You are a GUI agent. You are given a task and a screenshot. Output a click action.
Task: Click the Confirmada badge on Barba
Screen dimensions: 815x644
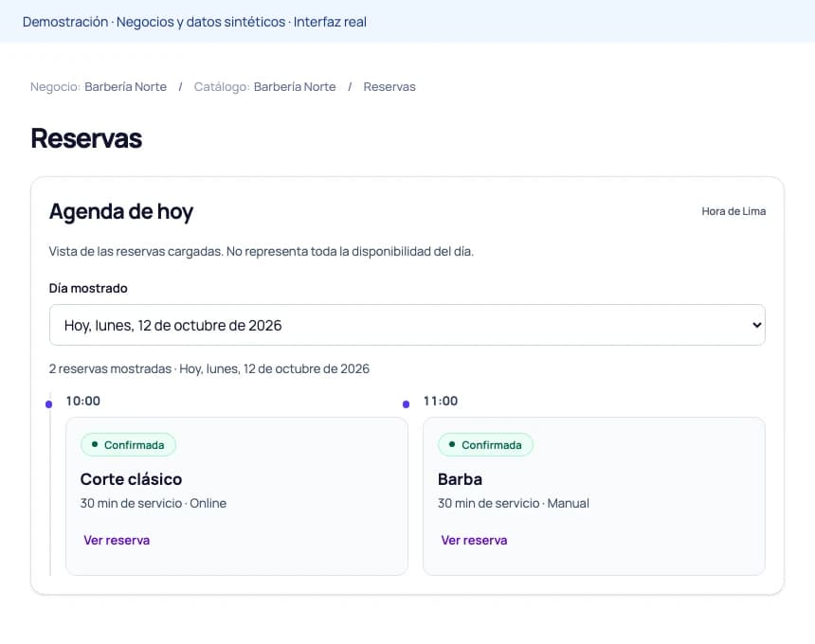pos(485,445)
